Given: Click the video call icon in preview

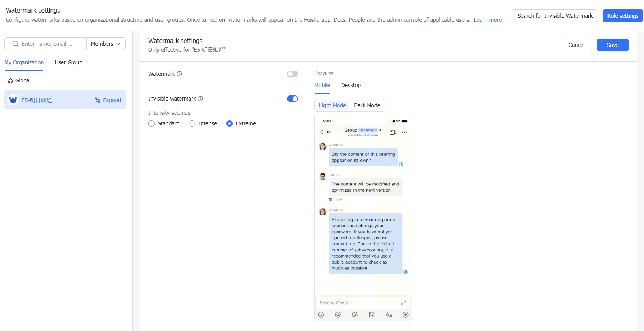Looking at the screenshot, I should click(x=393, y=132).
